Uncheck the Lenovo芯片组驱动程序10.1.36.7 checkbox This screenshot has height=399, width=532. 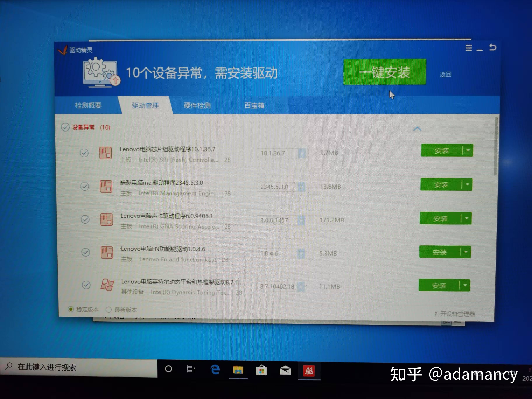click(84, 153)
